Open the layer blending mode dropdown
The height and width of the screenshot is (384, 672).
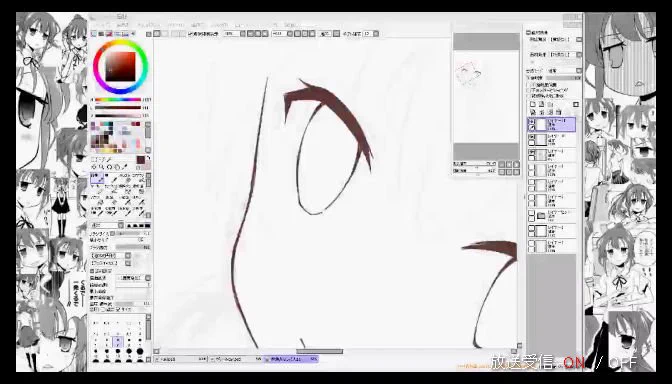pyautogui.click(x=579, y=71)
